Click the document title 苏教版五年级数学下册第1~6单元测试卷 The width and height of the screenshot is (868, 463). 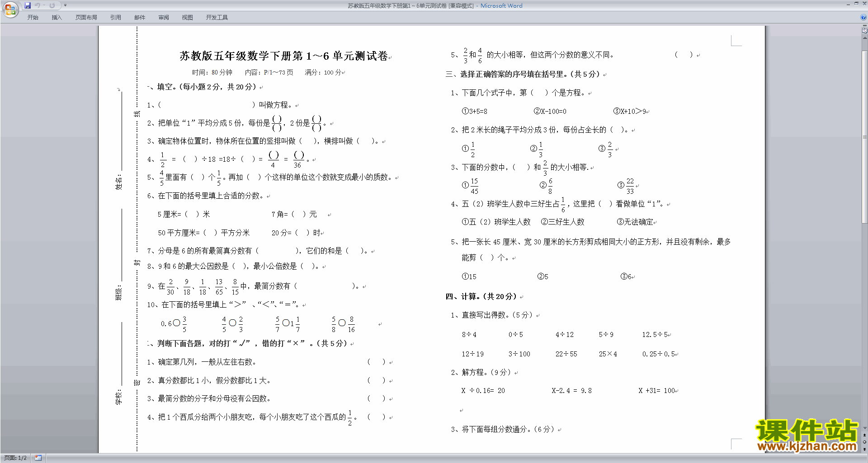(x=284, y=56)
